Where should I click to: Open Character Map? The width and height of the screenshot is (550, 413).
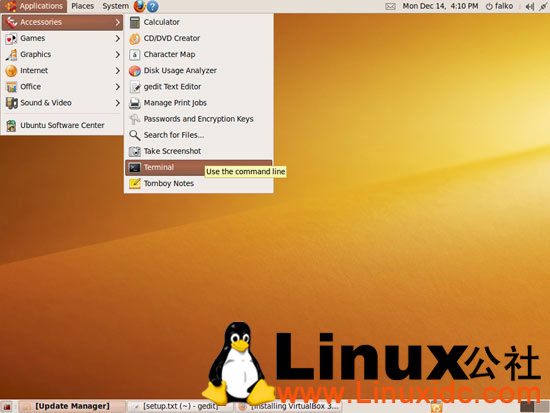199,54
